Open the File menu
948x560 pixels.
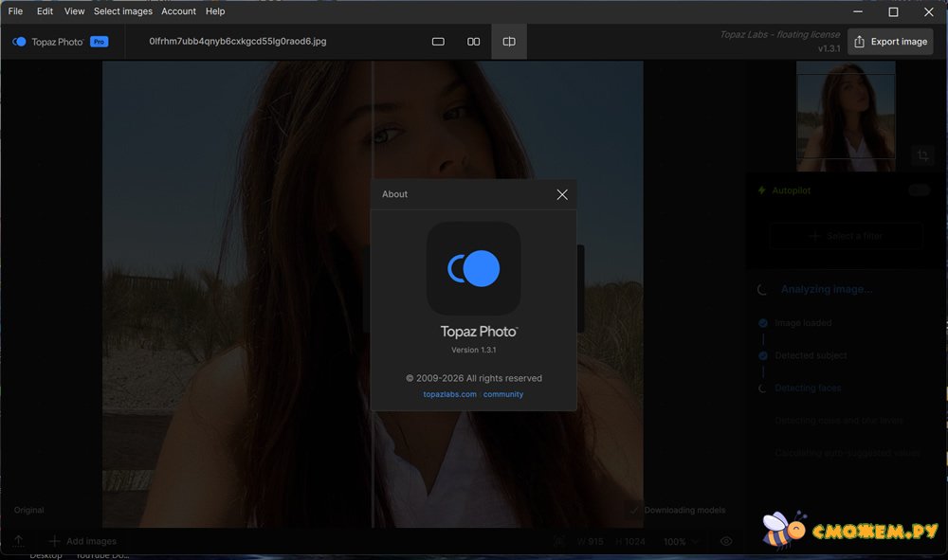click(15, 11)
